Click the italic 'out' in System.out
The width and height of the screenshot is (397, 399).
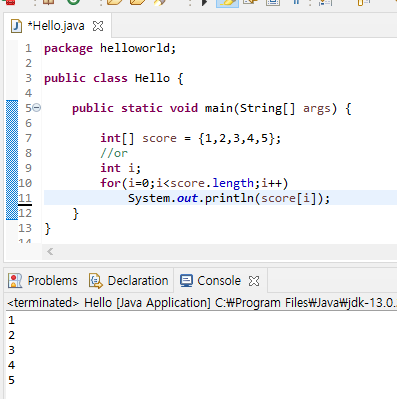click(x=187, y=198)
